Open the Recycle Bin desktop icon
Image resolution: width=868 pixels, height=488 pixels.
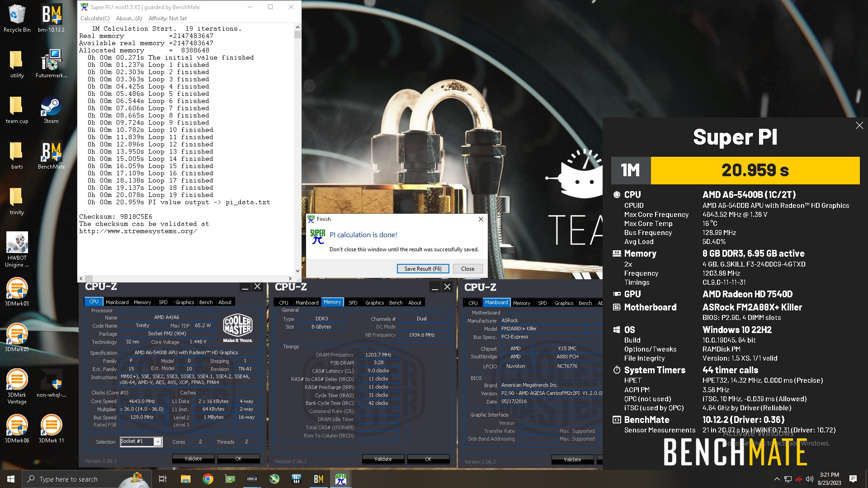tap(17, 18)
